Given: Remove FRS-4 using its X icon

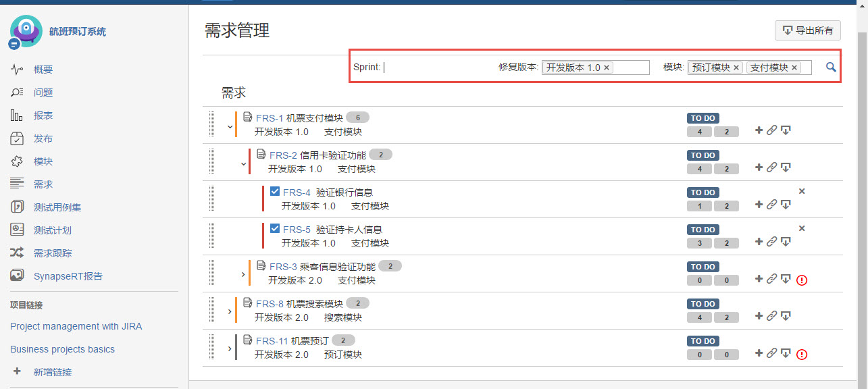Looking at the screenshot, I should click(x=802, y=191).
